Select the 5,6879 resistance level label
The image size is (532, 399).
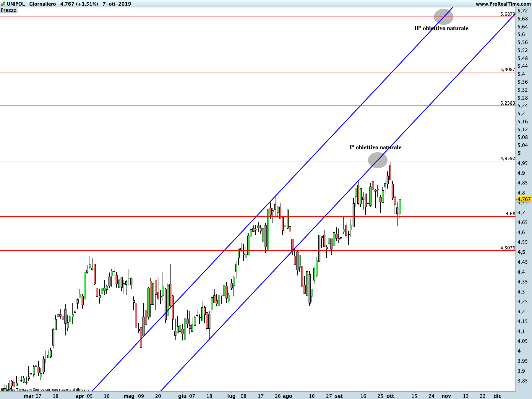pos(507,14)
